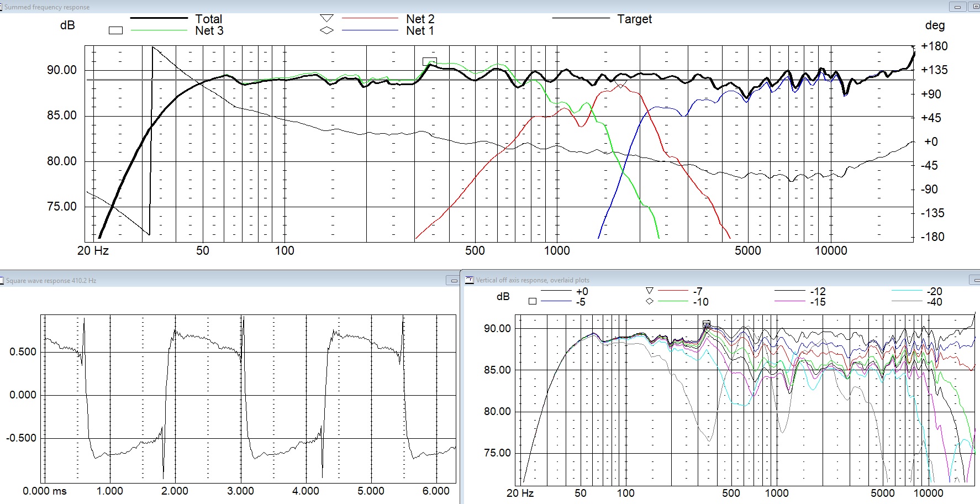Screen dimensions: 980x504
Task: Click the cyan -20 line swatch in legend
Action: (x=907, y=291)
